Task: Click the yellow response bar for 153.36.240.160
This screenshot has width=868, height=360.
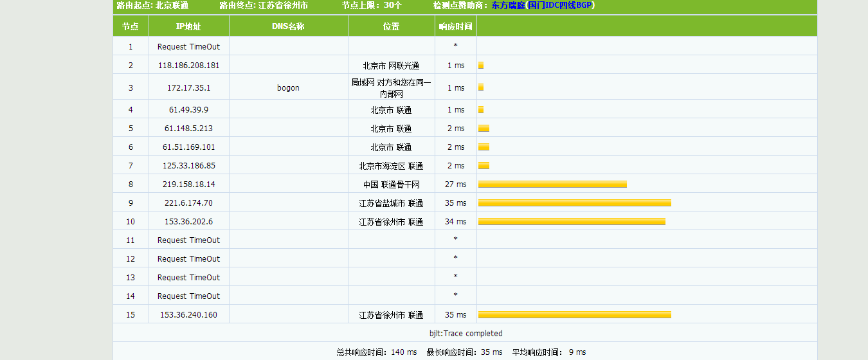Action: 575,315
